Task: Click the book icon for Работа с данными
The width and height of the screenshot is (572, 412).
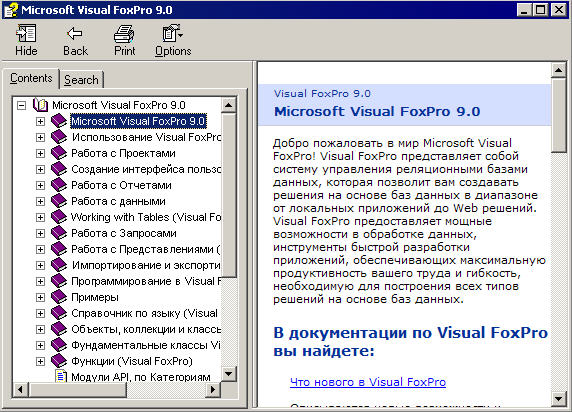Action: (x=59, y=201)
